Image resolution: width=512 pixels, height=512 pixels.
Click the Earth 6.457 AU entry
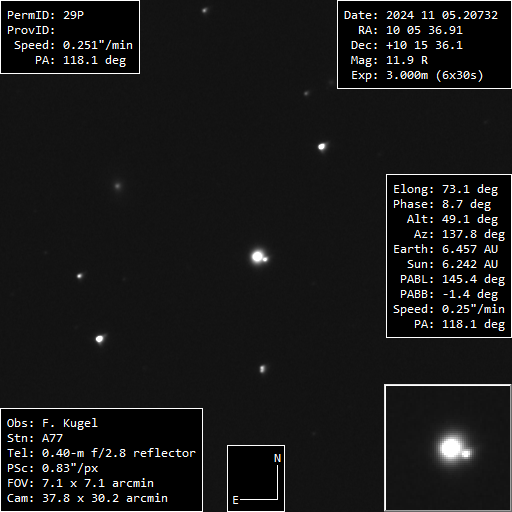(x=445, y=249)
